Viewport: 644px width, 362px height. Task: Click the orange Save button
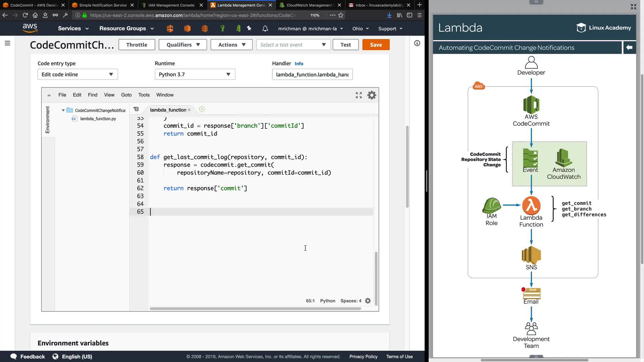pyautogui.click(x=376, y=45)
